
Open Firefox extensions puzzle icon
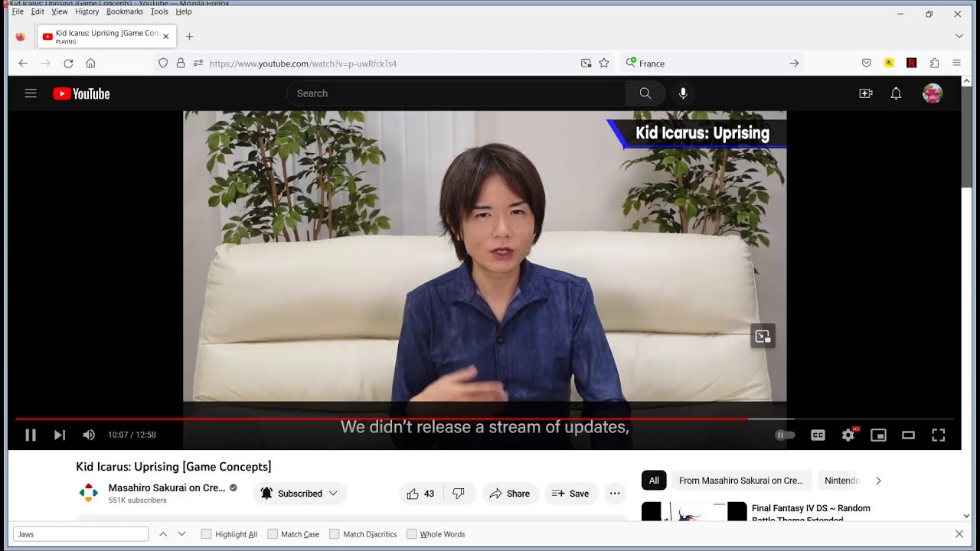click(x=934, y=64)
